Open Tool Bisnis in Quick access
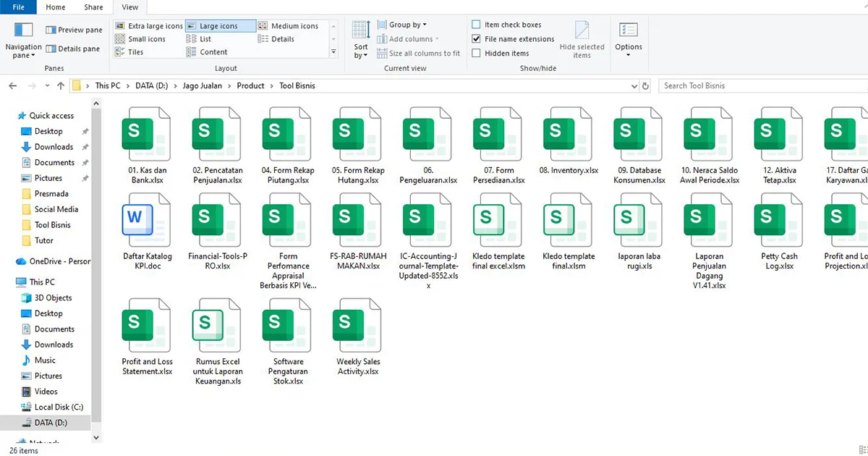This screenshot has height=456, width=868. coord(53,225)
